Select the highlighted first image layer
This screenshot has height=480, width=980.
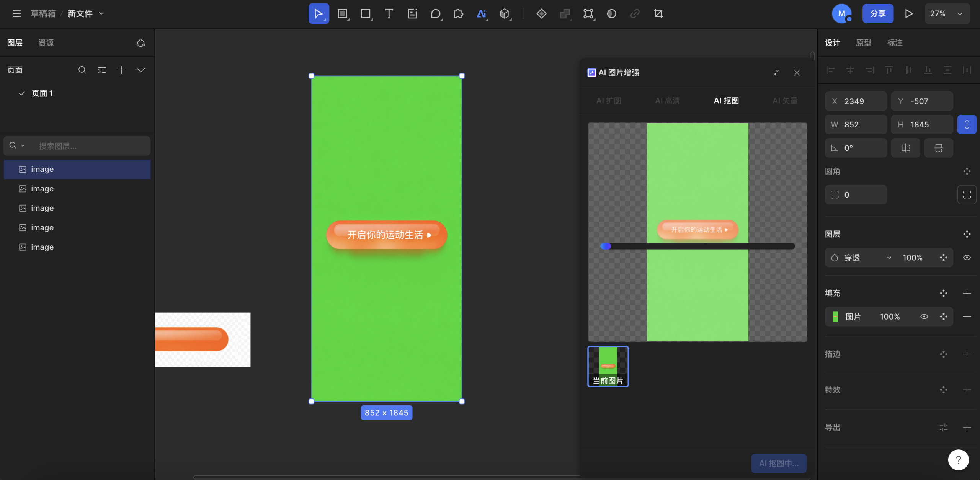point(77,169)
